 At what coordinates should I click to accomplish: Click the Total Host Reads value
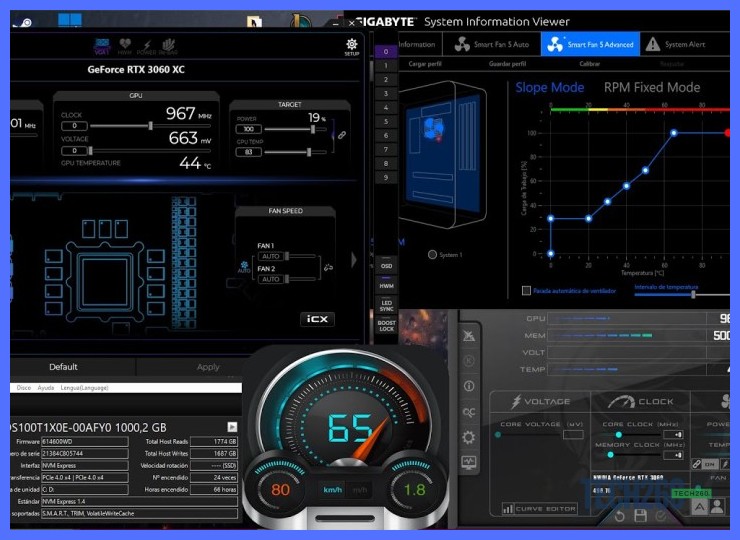pos(214,442)
